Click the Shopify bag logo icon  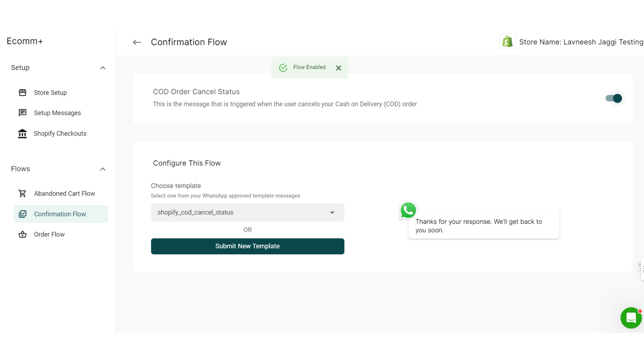[507, 42]
